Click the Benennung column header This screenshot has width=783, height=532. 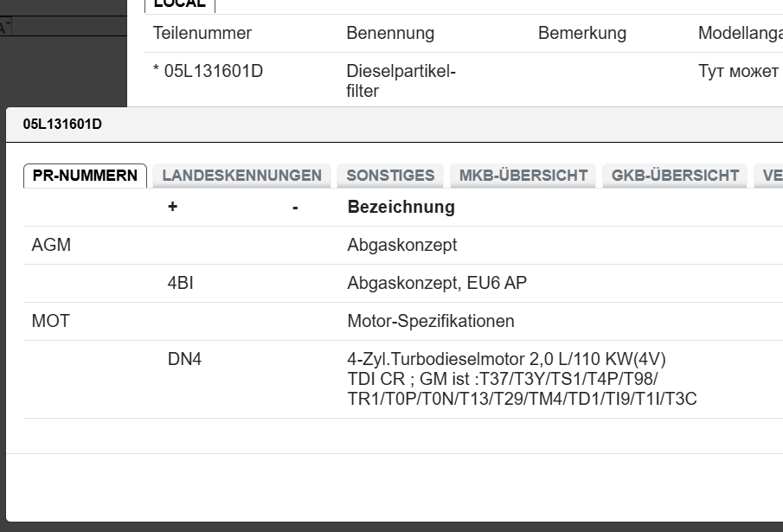[x=390, y=34]
